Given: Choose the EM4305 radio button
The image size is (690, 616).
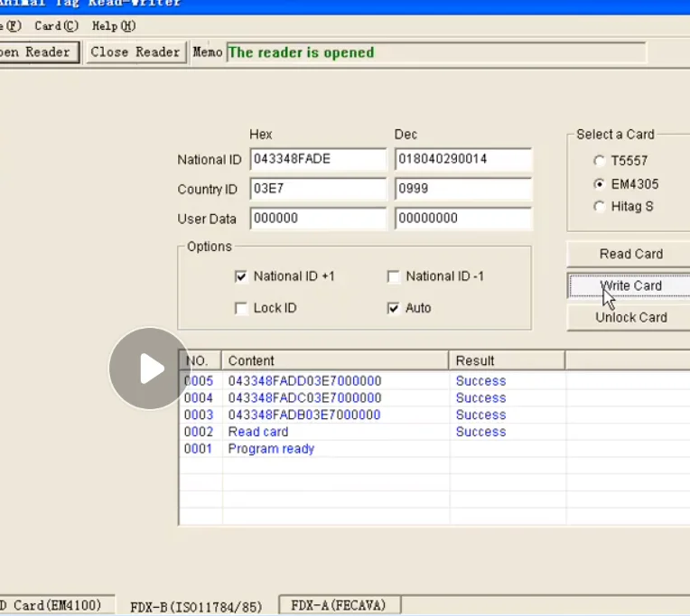Looking at the screenshot, I should click(x=599, y=184).
